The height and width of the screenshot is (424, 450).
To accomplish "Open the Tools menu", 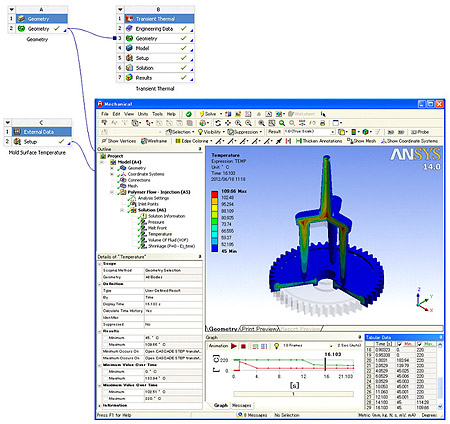I will tap(157, 114).
